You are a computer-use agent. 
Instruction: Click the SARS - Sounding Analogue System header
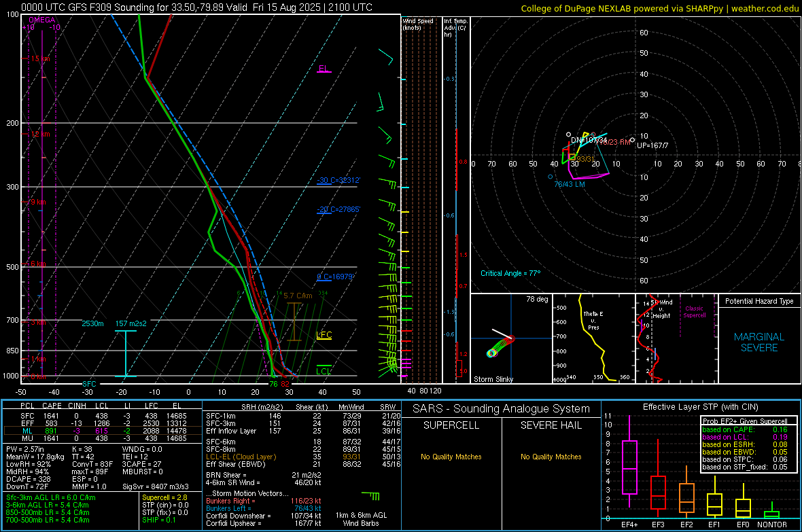(502, 409)
